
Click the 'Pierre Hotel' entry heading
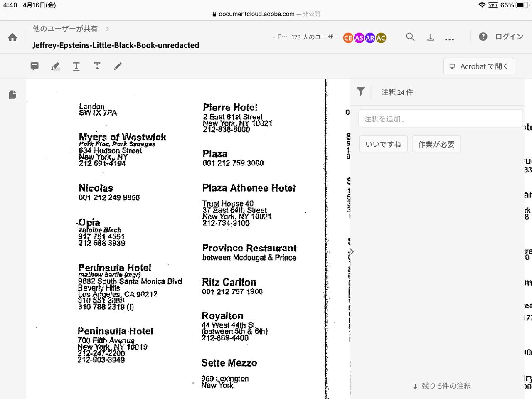[x=230, y=107]
